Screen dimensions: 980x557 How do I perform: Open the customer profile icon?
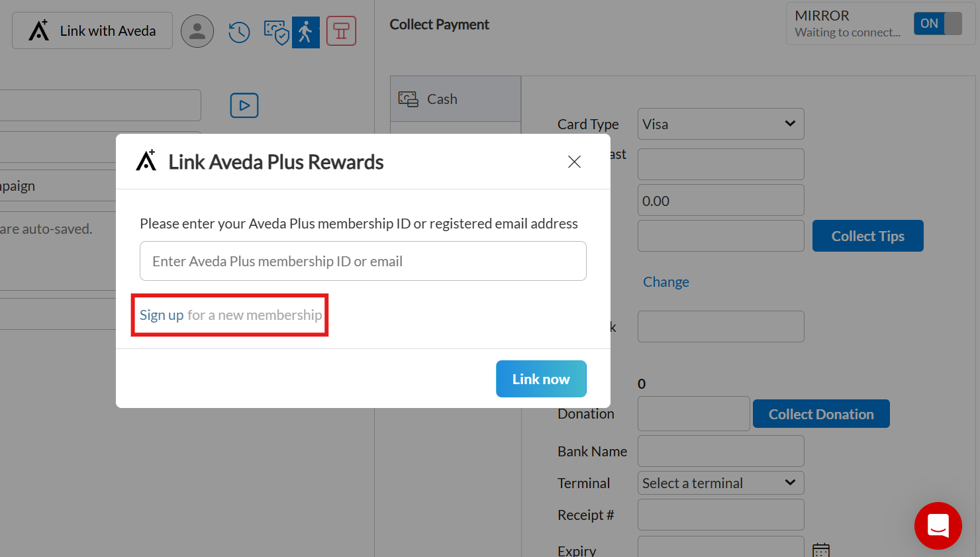tap(197, 31)
